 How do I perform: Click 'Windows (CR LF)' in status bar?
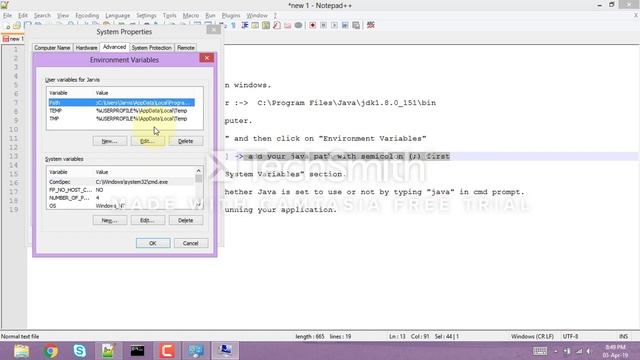click(x=532, y=336)
